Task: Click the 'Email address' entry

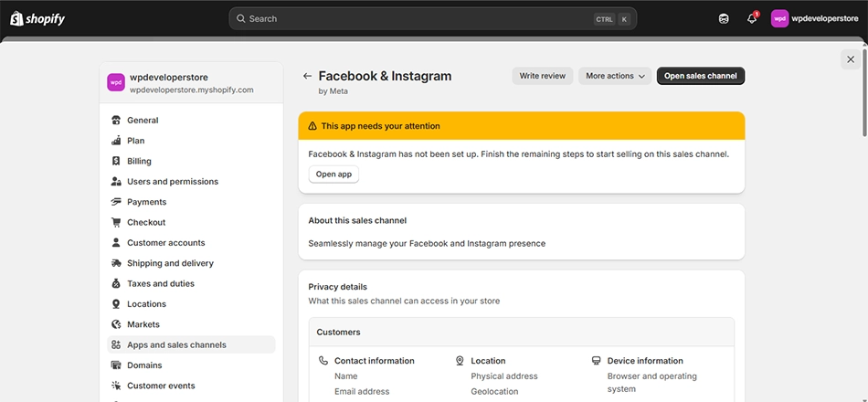Action: (362, 391)
